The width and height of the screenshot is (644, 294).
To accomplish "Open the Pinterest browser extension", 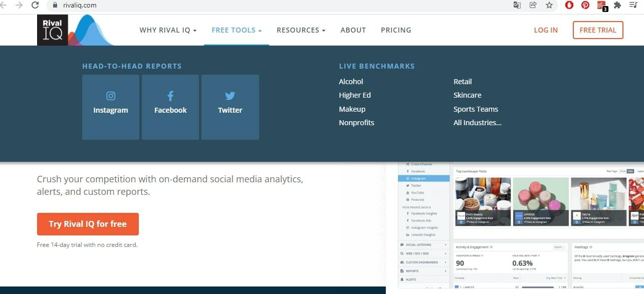I will click(x=585, y=5).
